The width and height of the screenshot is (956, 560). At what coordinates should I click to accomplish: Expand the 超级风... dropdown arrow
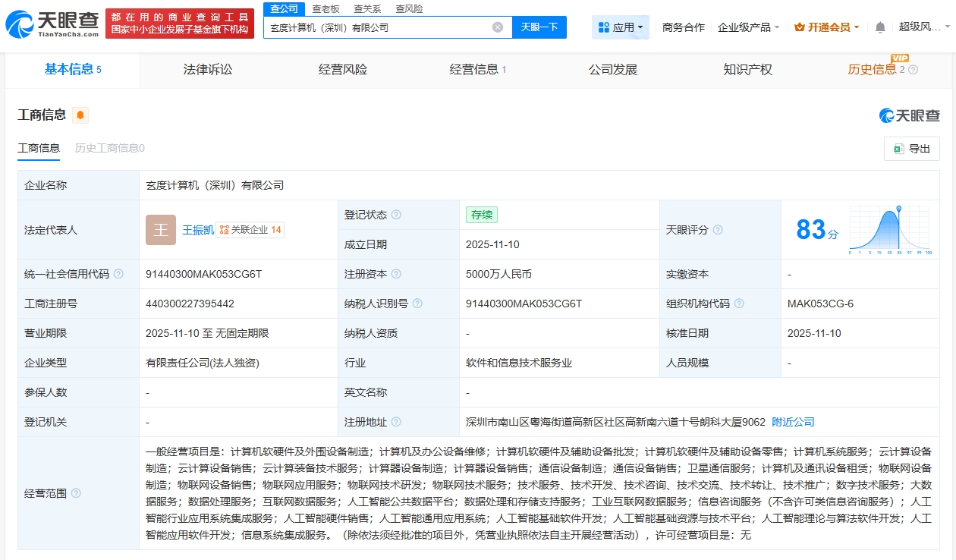coord(947,27)
